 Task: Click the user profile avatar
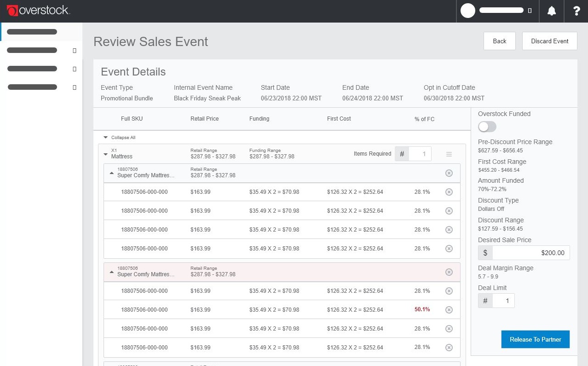pyautogui.click(x=468, y=11)
